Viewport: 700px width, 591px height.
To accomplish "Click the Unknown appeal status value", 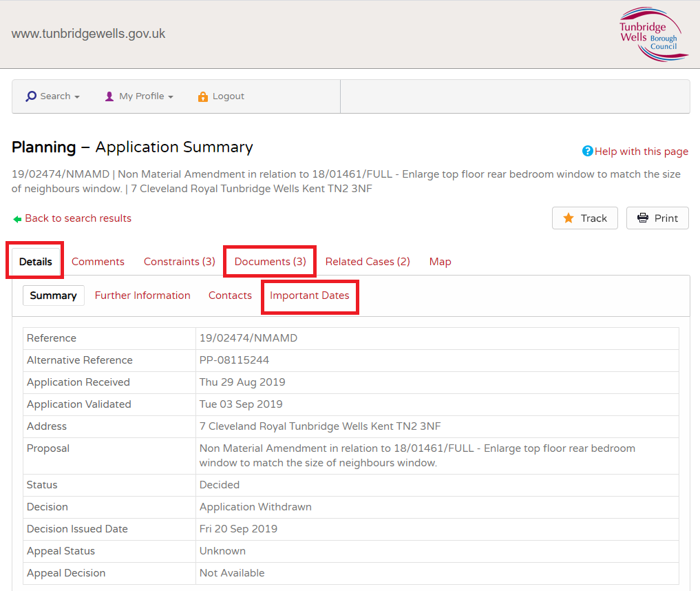I will 222,551.
